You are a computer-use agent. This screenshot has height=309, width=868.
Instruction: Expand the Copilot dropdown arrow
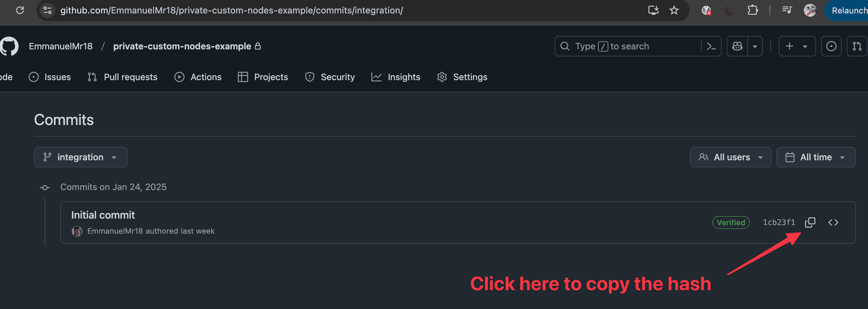coord(755,46)
